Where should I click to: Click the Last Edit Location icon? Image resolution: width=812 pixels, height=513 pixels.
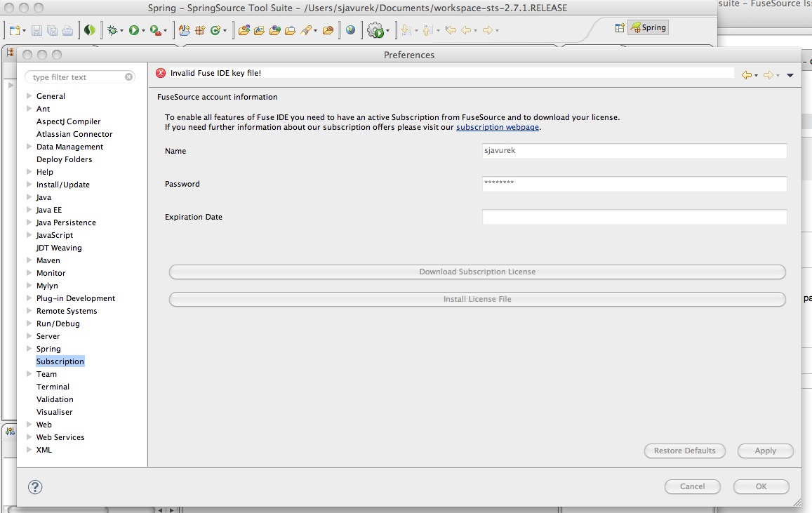pyautogui.click(x=451, y=31)
